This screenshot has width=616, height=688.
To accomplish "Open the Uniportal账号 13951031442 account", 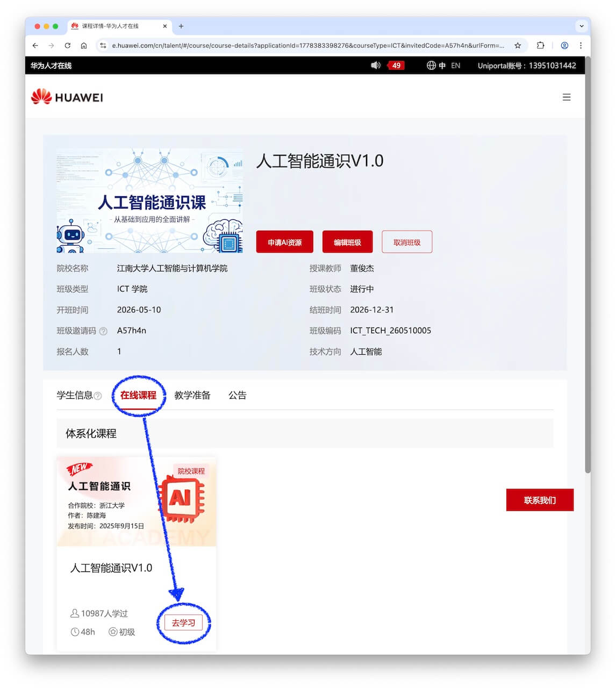I will coord(527,66).
